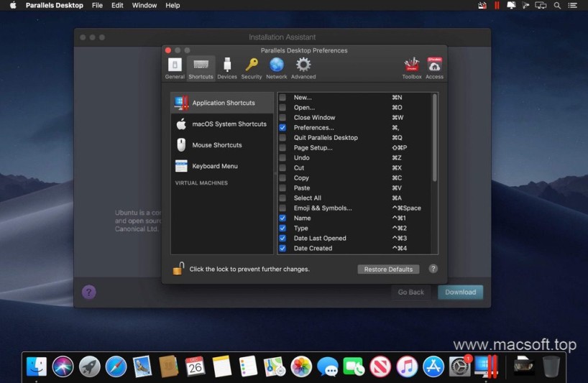Uncheck the Date Created shortcut
This screenshot has height=383, width=588.
click(x=282, y=249)
